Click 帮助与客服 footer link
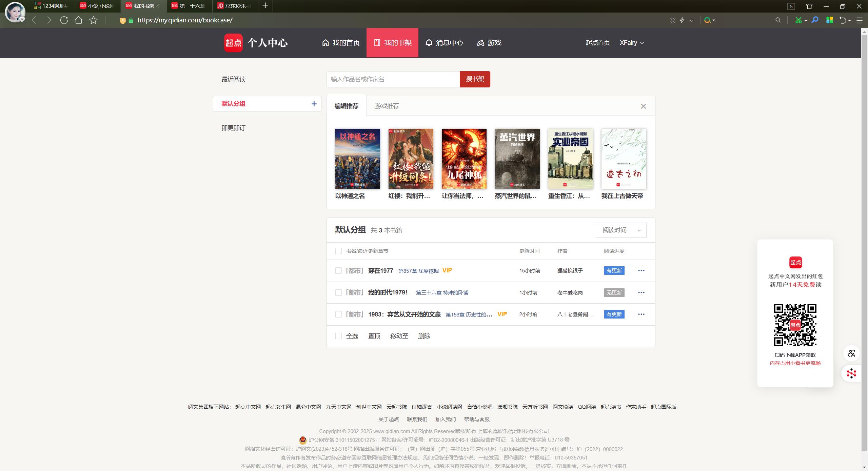Screen dimensions: 868x471 click(x=477, y=419)
